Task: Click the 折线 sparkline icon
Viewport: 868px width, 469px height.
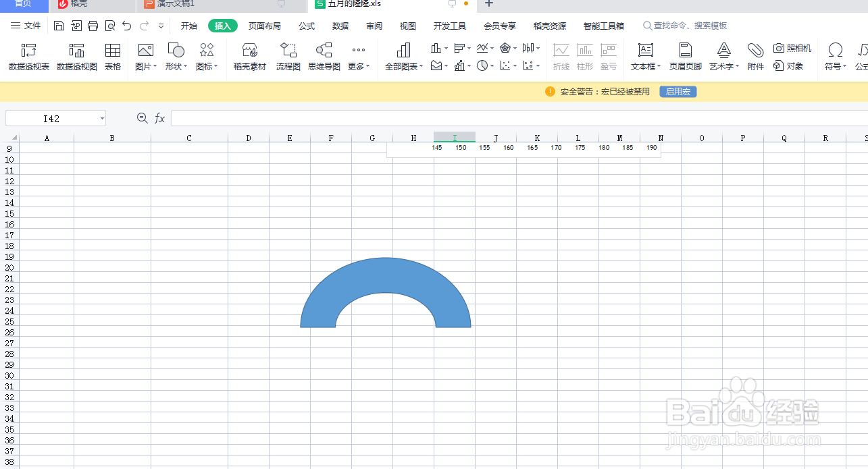Action: point(561,57)
